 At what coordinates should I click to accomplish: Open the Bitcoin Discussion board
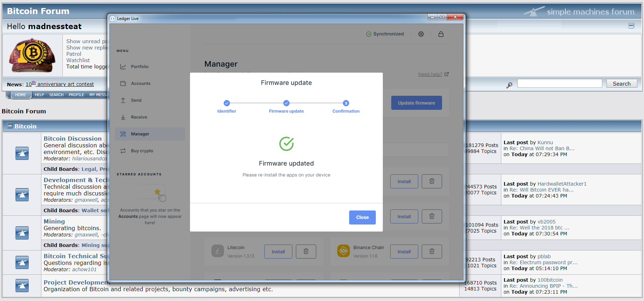tap(73, 139)
